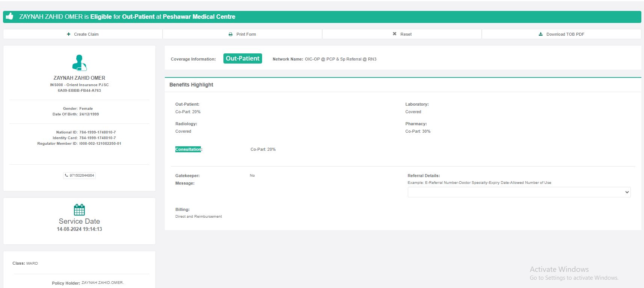The width and height of the screenshot is (644, 288).
Task: Click the highlighted Consultation label
Action: click(188, 149)
